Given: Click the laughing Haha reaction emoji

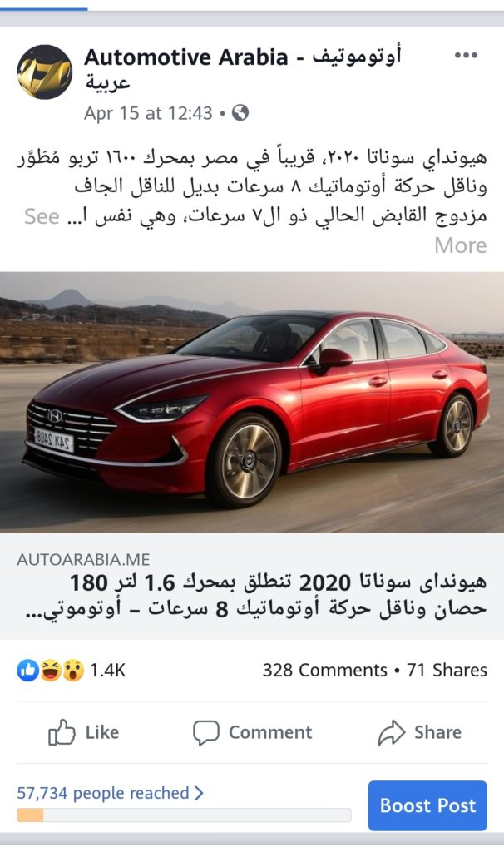Looking at the screenshot, I should pyautogui.click(x=50, y=670).
